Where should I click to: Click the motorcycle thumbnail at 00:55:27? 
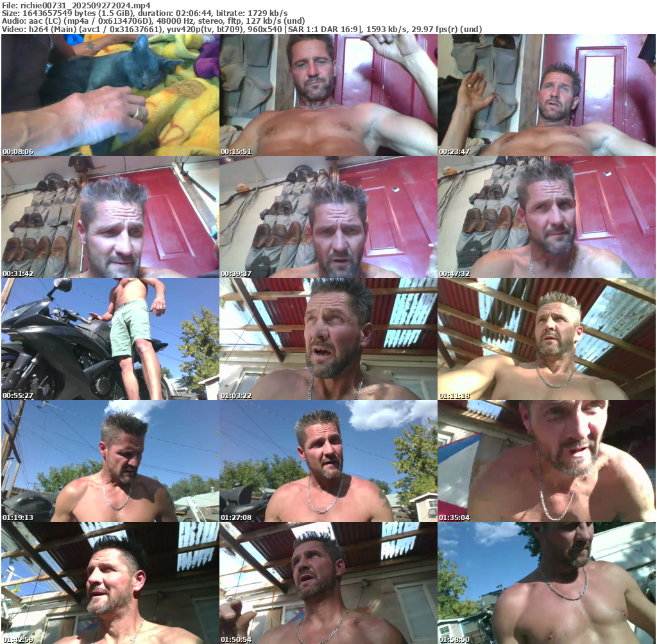pyautogui.click(x=110, y=339)
